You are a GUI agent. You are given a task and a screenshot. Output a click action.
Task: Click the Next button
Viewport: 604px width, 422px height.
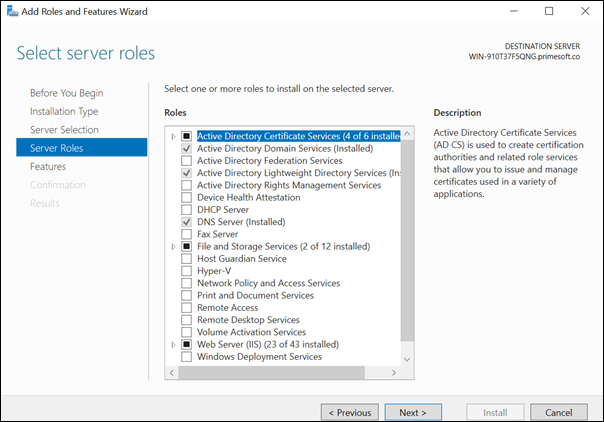(413, 412)
